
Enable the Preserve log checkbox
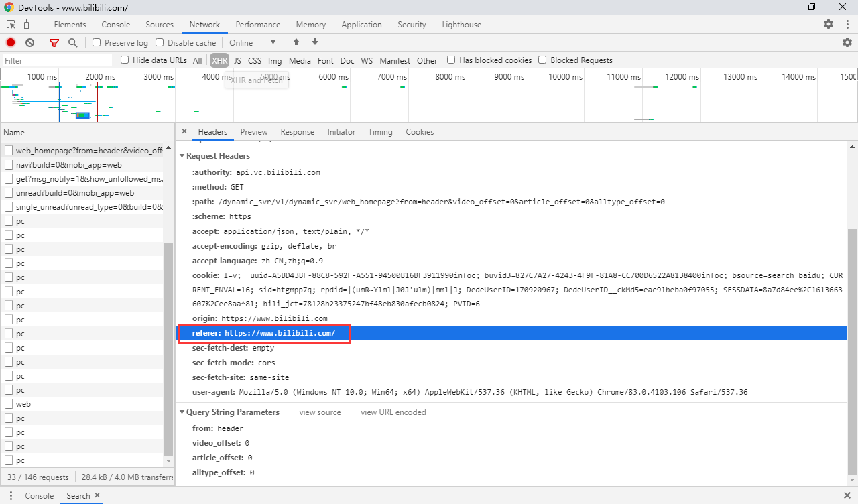97,42
